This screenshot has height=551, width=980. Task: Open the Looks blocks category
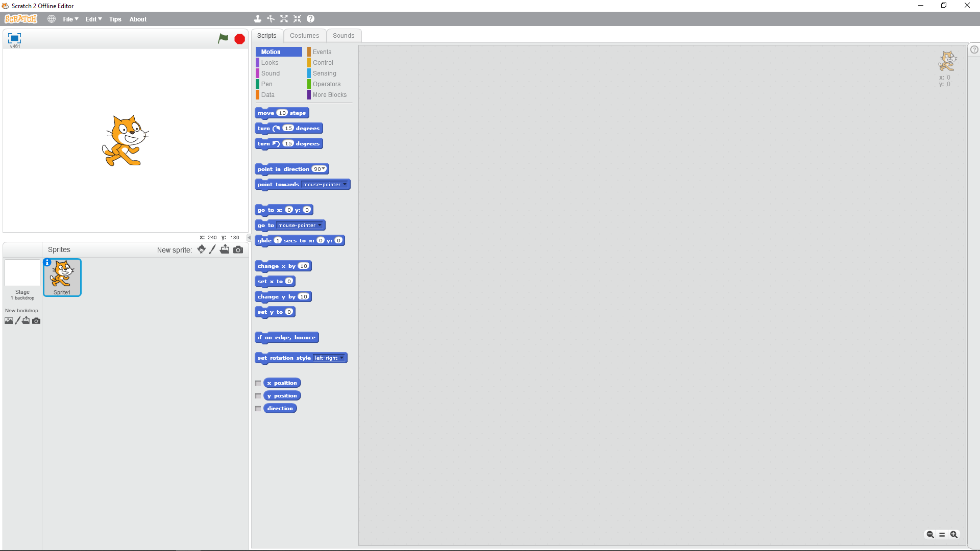pos(271,62)
